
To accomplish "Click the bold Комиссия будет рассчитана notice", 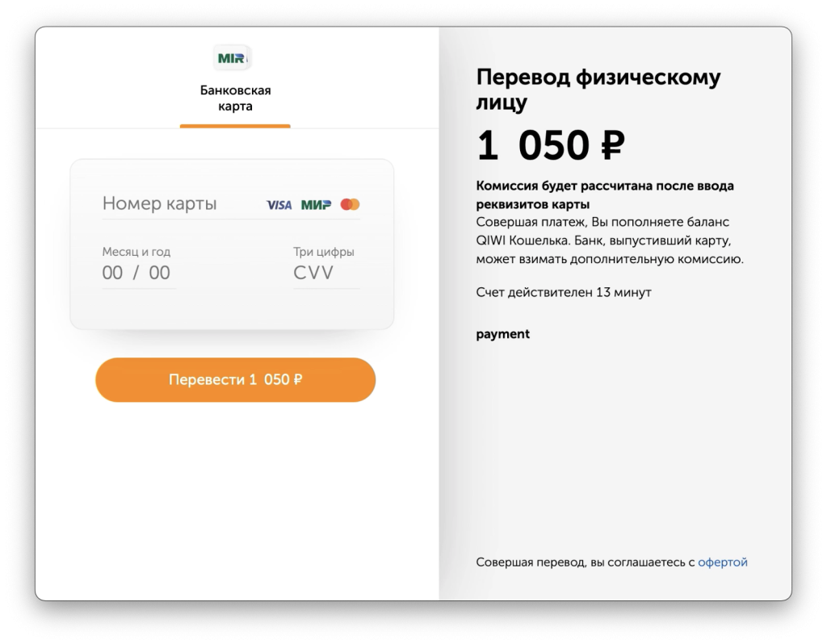I will click(605, 194).
